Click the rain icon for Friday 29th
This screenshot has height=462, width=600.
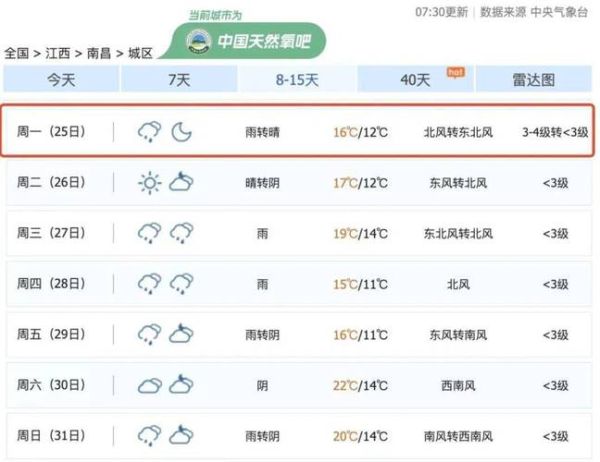click(150, 334)
